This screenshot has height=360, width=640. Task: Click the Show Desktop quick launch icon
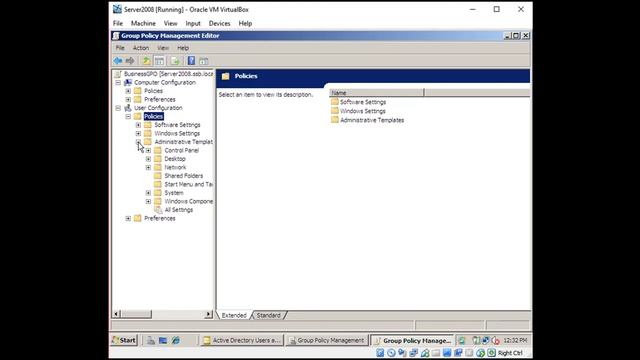click(163, 340)
